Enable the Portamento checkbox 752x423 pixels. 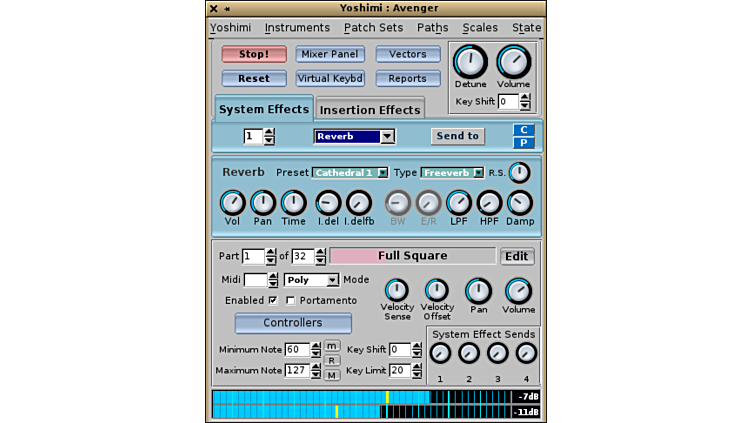(x=291, y=300)
